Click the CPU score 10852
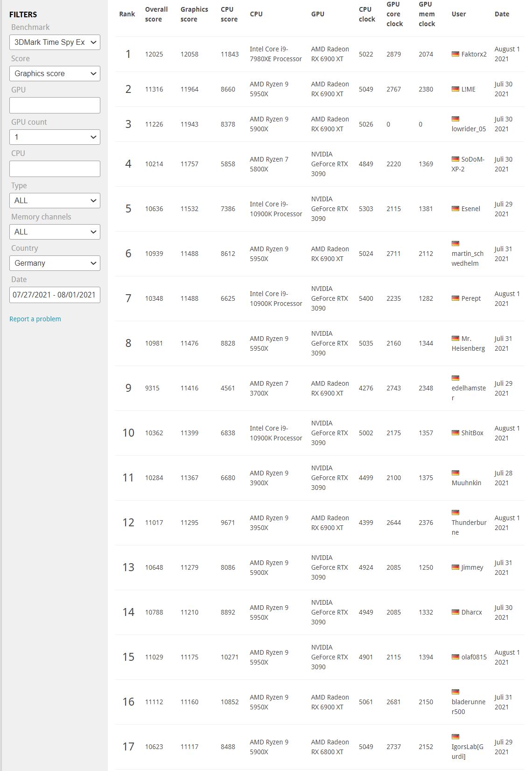 point(230,702)
